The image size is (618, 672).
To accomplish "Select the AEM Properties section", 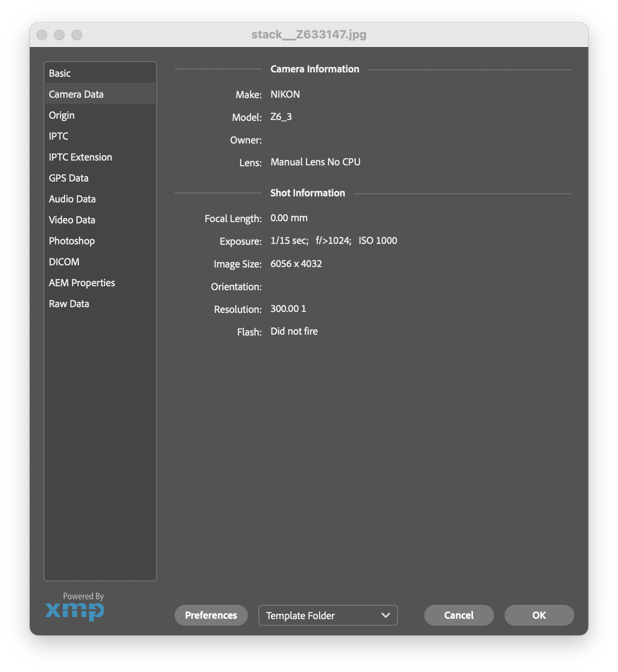I will [100, 282].
